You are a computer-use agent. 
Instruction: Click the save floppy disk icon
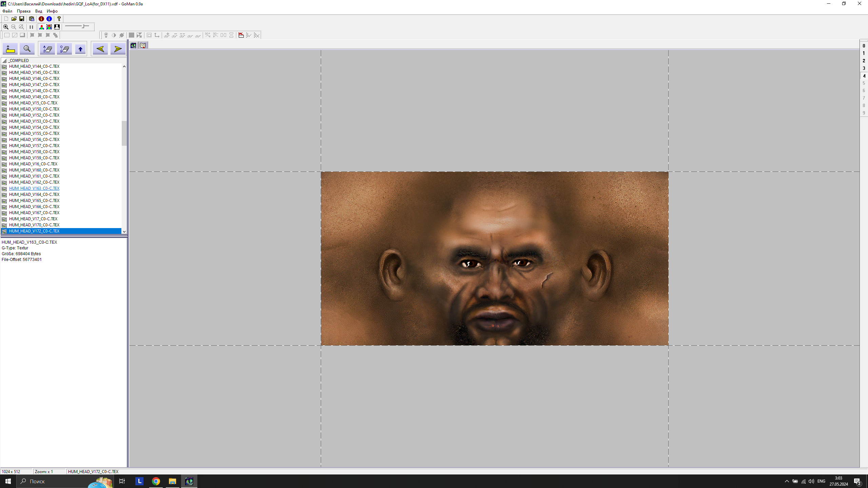pos(22,19)
